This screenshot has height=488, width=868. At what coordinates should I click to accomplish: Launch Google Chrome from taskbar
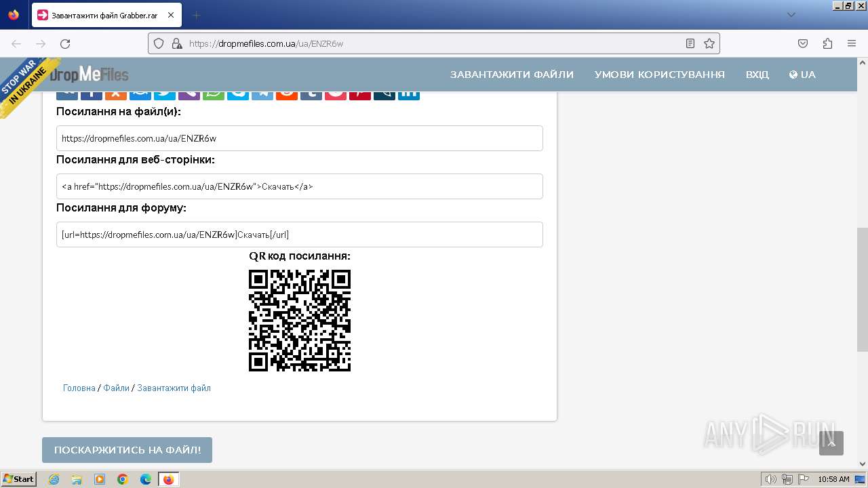123,479
